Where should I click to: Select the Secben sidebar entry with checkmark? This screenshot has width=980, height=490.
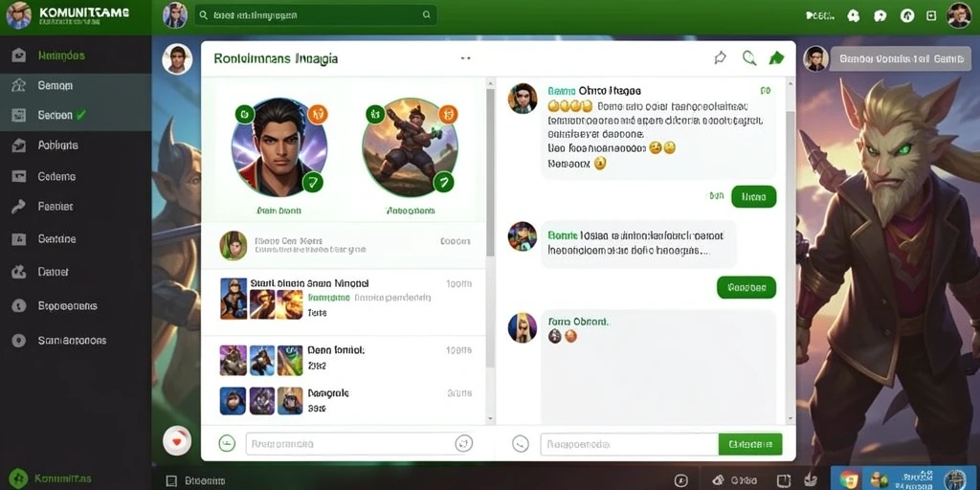point(76,115)
